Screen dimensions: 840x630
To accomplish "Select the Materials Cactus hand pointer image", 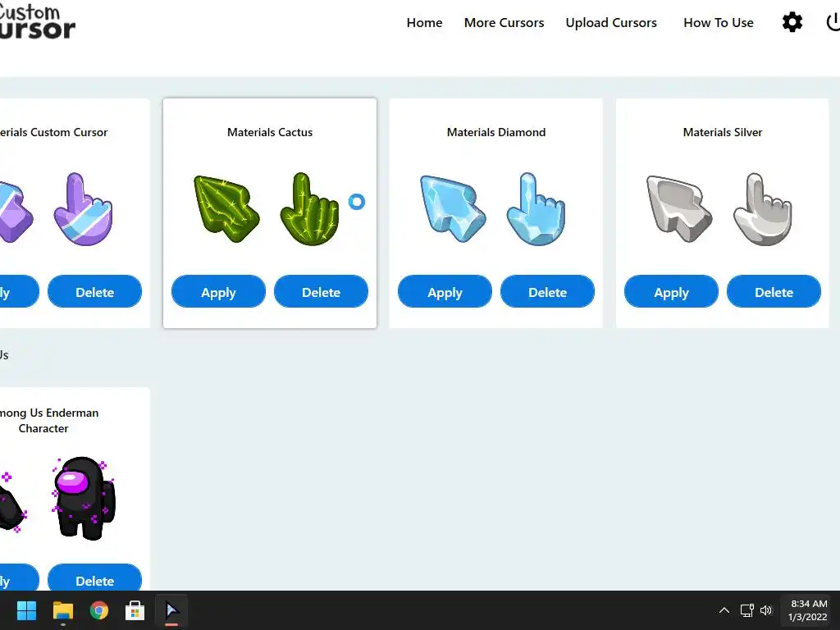I will click(x=309, y=209).
